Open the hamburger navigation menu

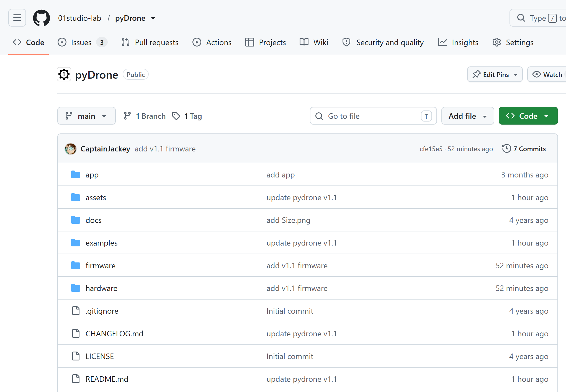(17, 18)
